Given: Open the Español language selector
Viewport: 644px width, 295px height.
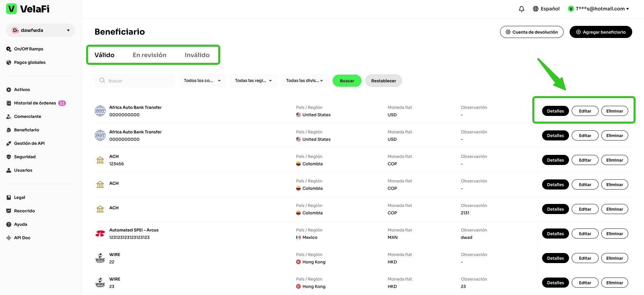Looking at the screenshot, I should (546, 9).
